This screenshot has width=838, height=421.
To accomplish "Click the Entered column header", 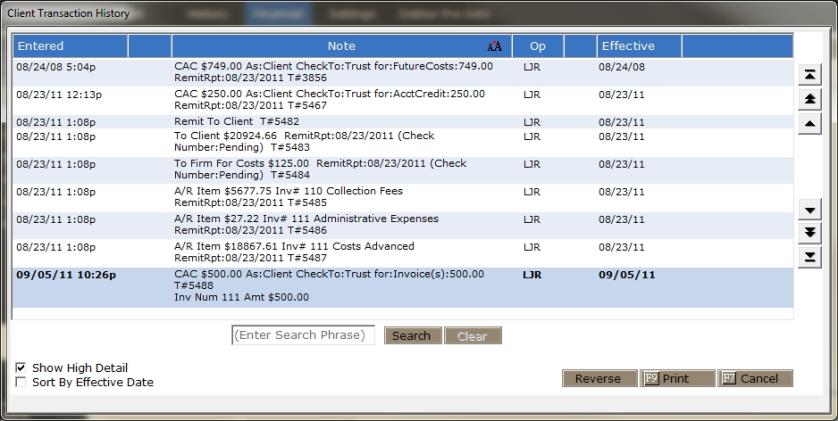I will tap(70, 46).
